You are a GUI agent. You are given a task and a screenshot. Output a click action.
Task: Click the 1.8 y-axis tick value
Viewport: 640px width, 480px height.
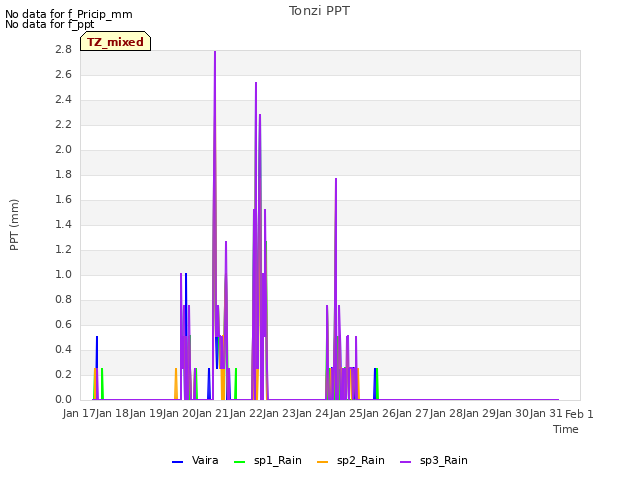pos(63,175)
